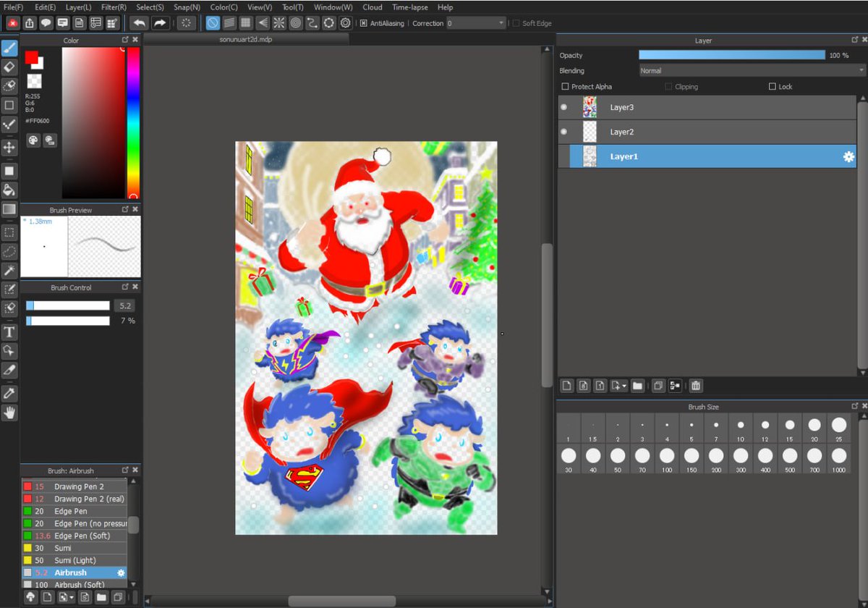Select the Brush tool in the toolbox
The image size is (868, 608).
click(9, 48)
